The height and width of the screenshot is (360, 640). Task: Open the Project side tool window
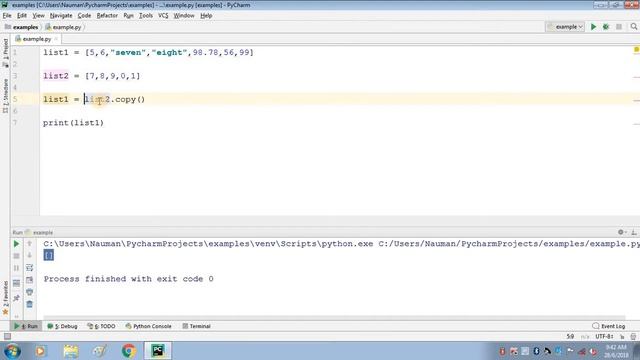pos(5,52)
